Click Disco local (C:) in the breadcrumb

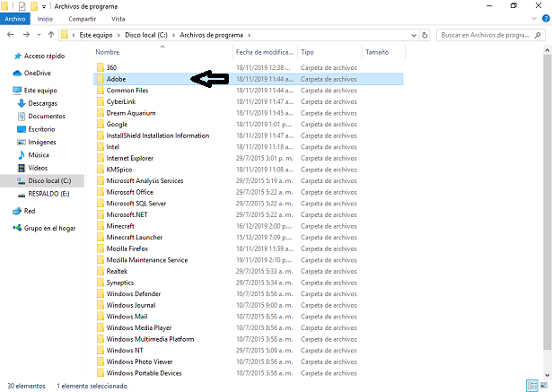[146, 35]
